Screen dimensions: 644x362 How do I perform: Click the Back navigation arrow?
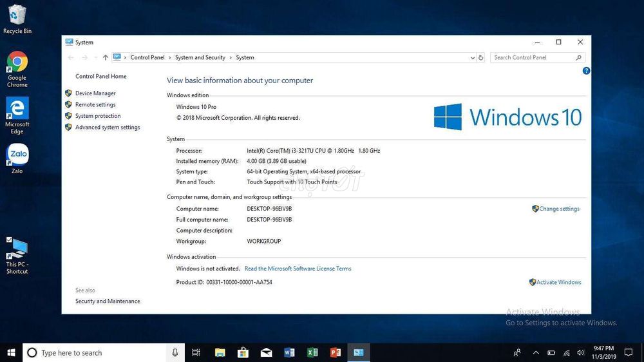71,57
